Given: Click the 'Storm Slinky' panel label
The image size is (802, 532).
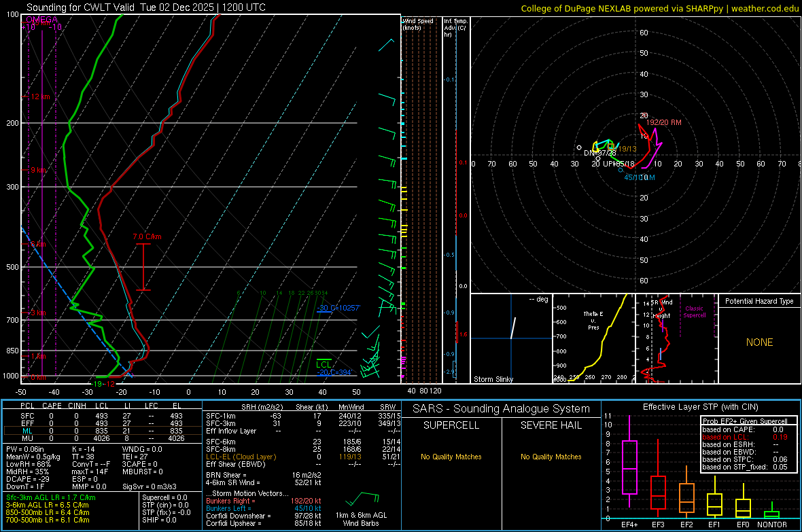Looking at the screenshot, I should [493, 379].
